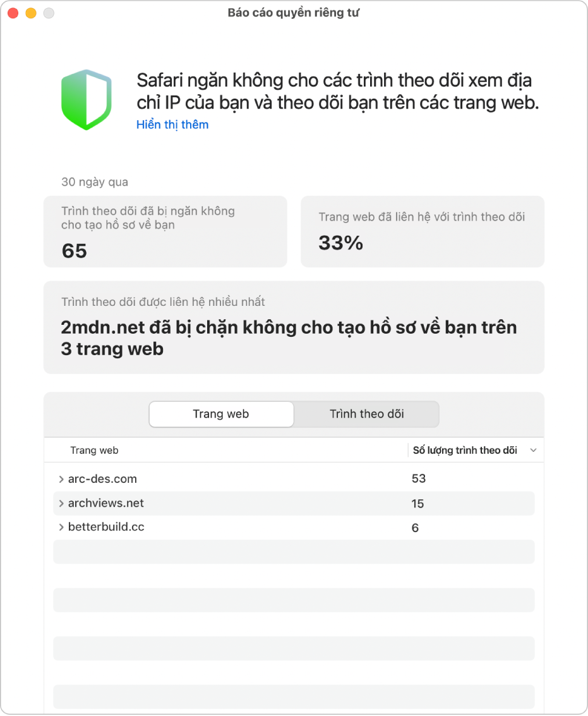Click the yellow minimize window button
The width and height of the screenshot is (588, 716).
(30, 12)
